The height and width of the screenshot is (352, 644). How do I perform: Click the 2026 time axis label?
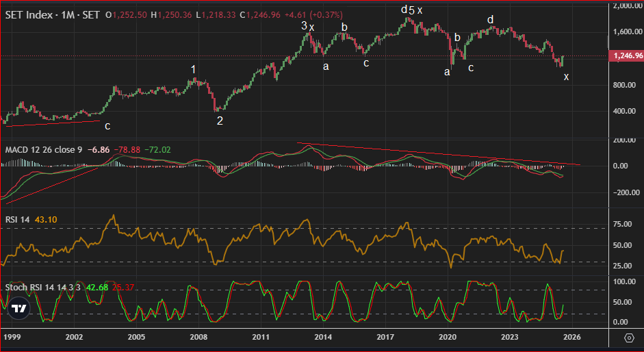(571, 337)
